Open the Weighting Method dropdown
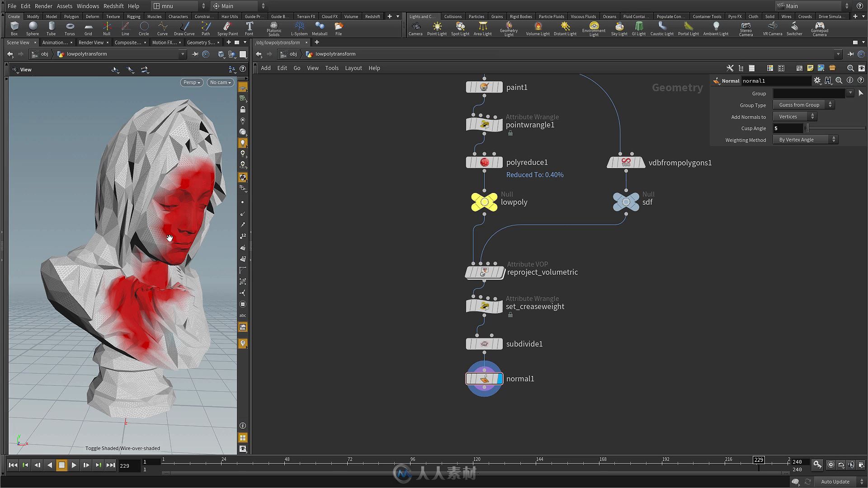This screenshot has height=488, width=868. pos(805,140)
